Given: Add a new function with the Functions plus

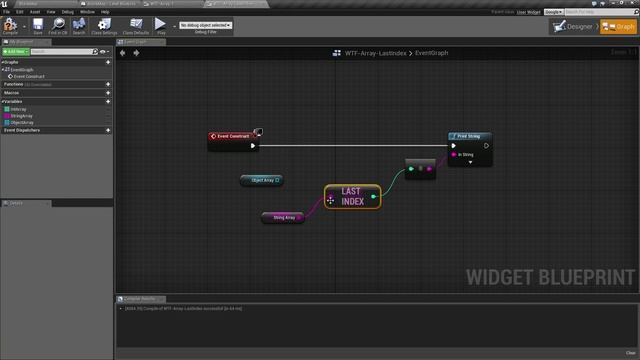Looking at the screenshot, I should [108, 84].
